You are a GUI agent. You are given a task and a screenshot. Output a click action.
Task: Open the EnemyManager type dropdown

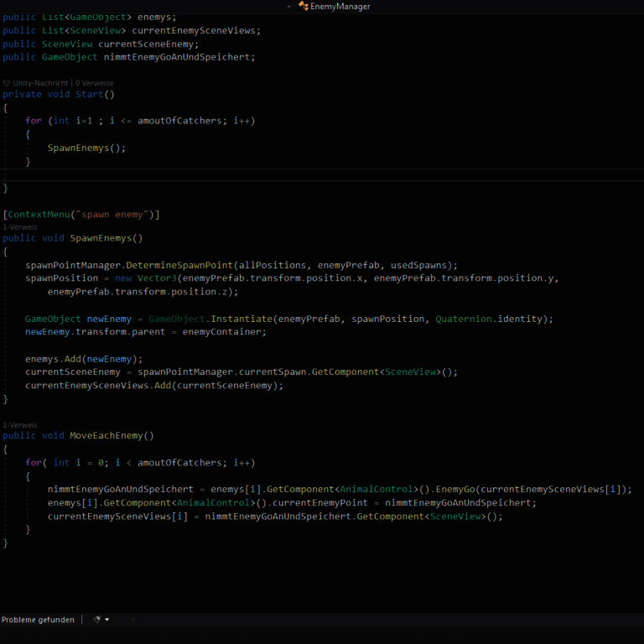[x=468, y=6]
